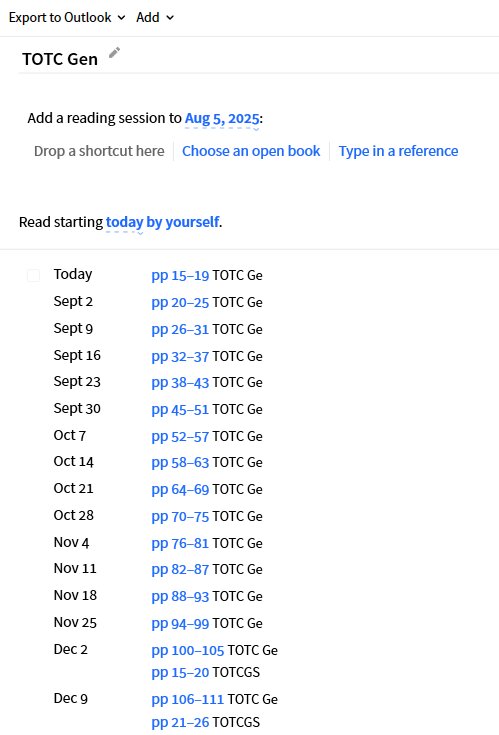The height and width of the screenshot is (735, 499).
Task: Open pp 21–26 TOTCGS reading
Action: click(180, 722)
